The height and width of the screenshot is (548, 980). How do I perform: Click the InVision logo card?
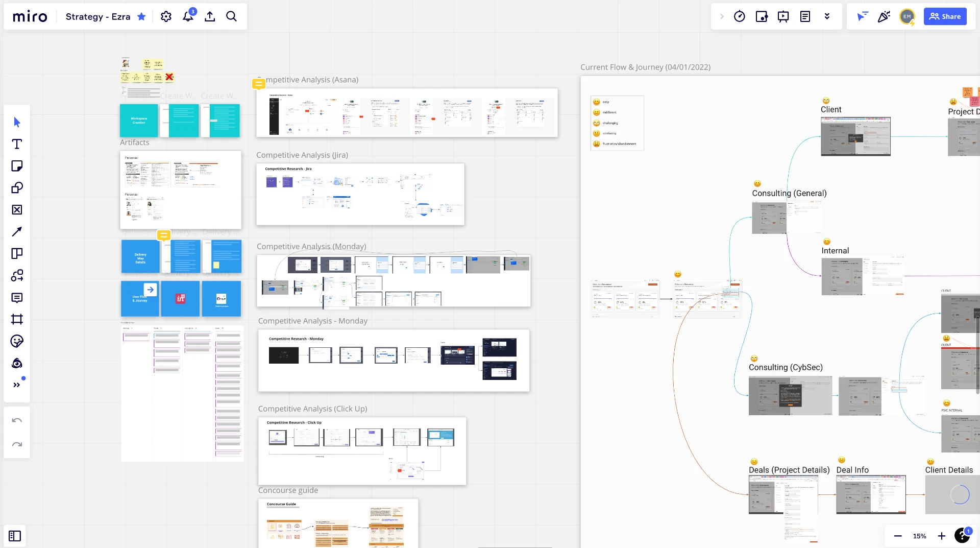(x=180, y=299)
